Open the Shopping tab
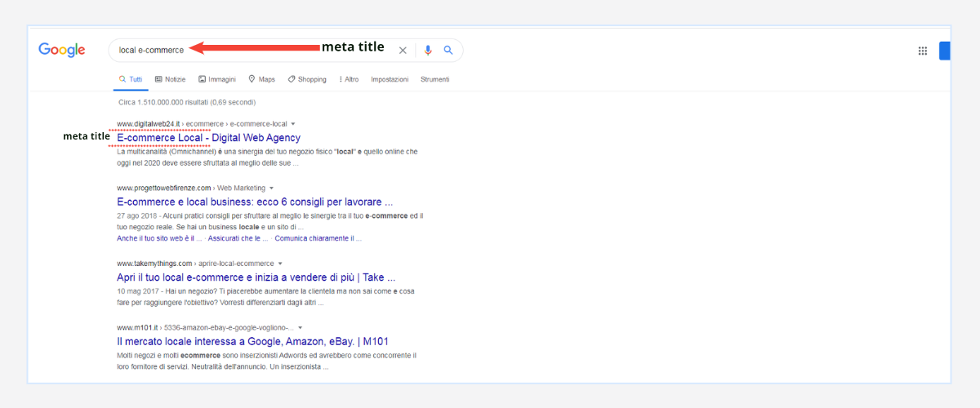This screenshot has width=980, height=408. click(x=307, y=79)
